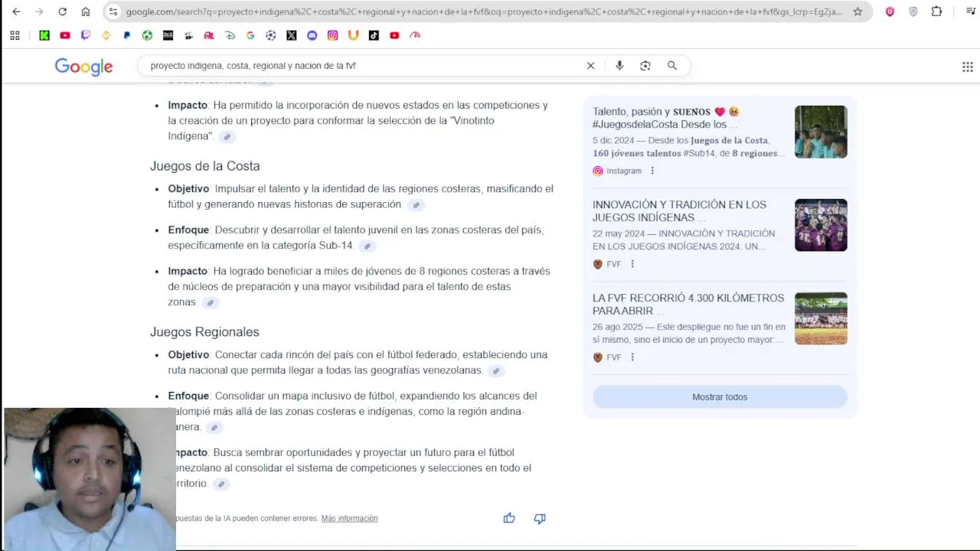
Task: Open the Kick bookmark
Action: [x=44, y=35]
